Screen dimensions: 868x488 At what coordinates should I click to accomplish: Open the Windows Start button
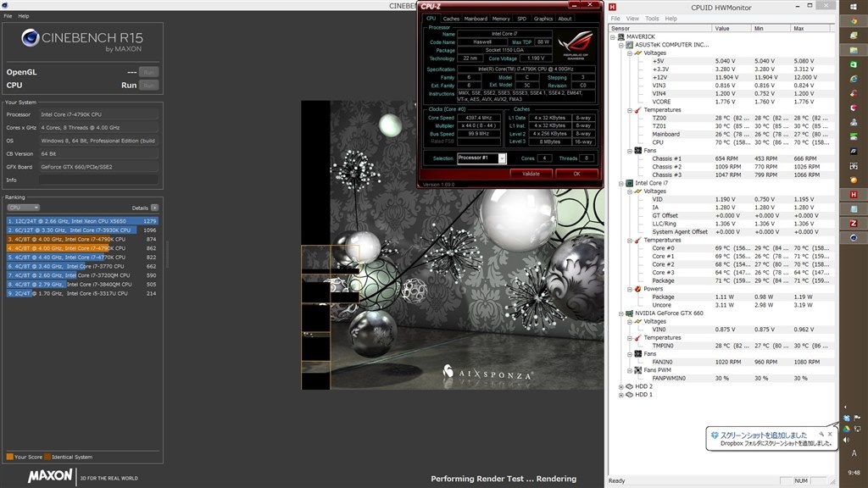[x=854, y=7]
